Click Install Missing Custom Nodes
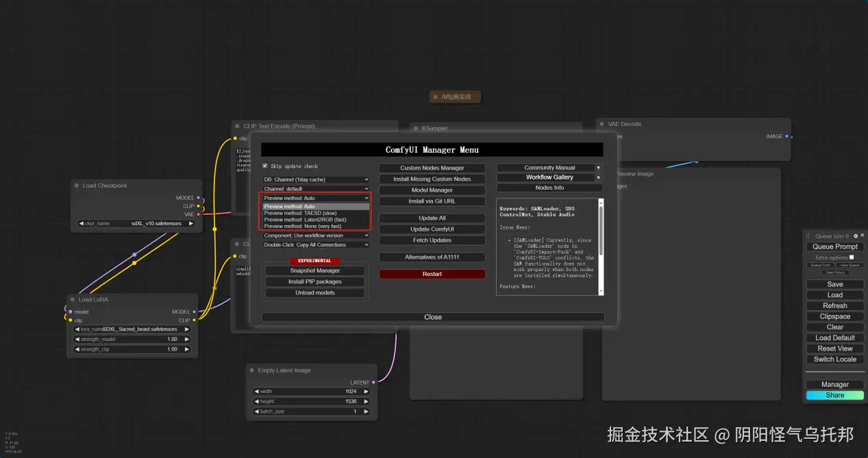 click(432, 179)
